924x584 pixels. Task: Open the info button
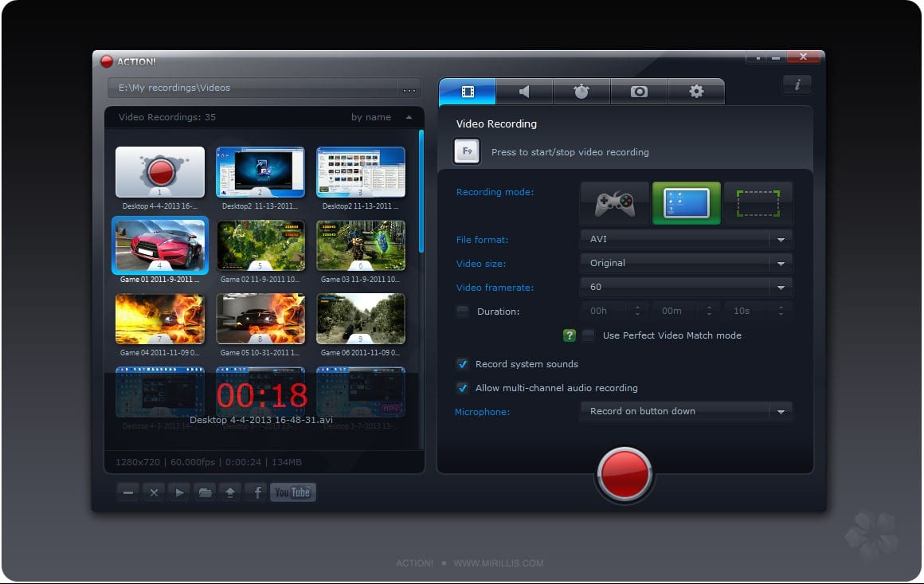[797, 84]
